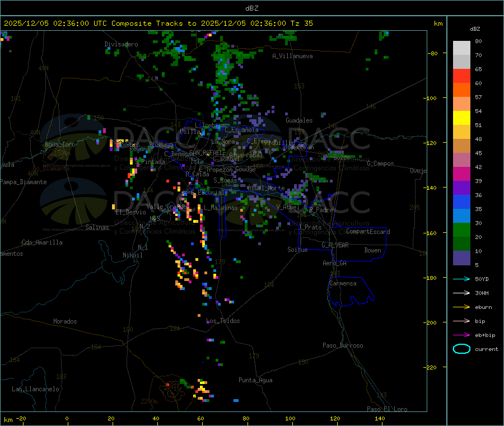Viewport: 504px width, 426px height.
Task: Click the 'Bowen' map label
Action: 372,250
